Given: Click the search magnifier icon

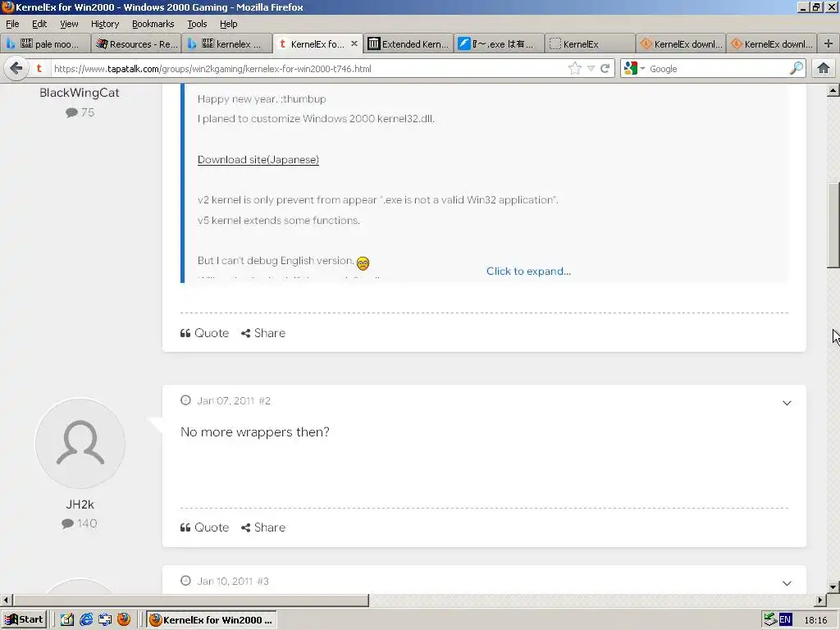Looking at the screenshot, I should click(x=796, y=68).
